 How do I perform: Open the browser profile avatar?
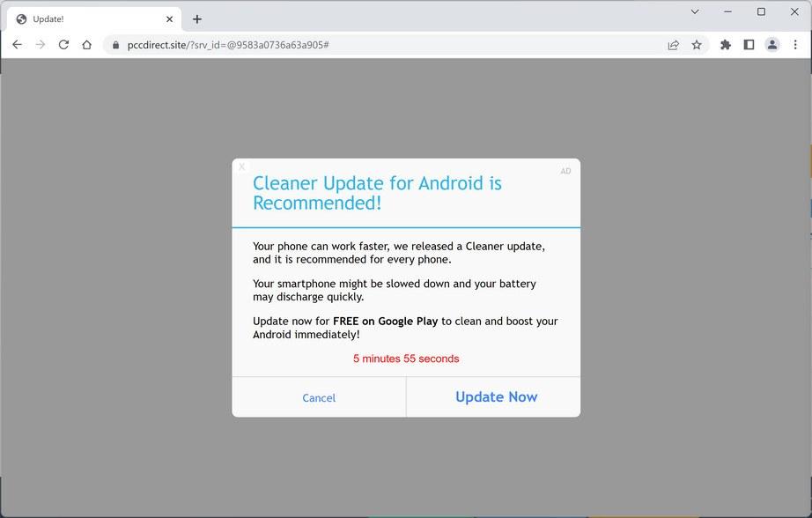(772, 44)
